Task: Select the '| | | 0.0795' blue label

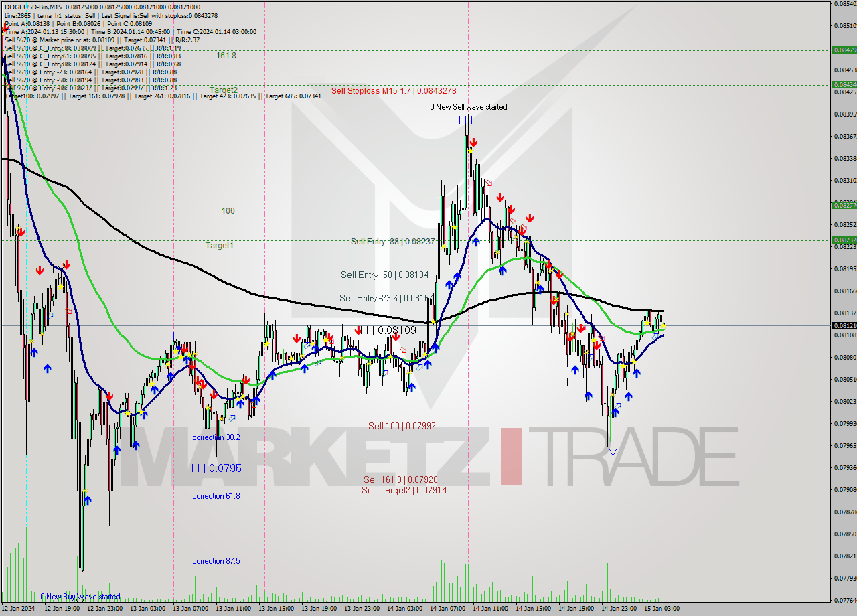Action: tap(216, 468)
